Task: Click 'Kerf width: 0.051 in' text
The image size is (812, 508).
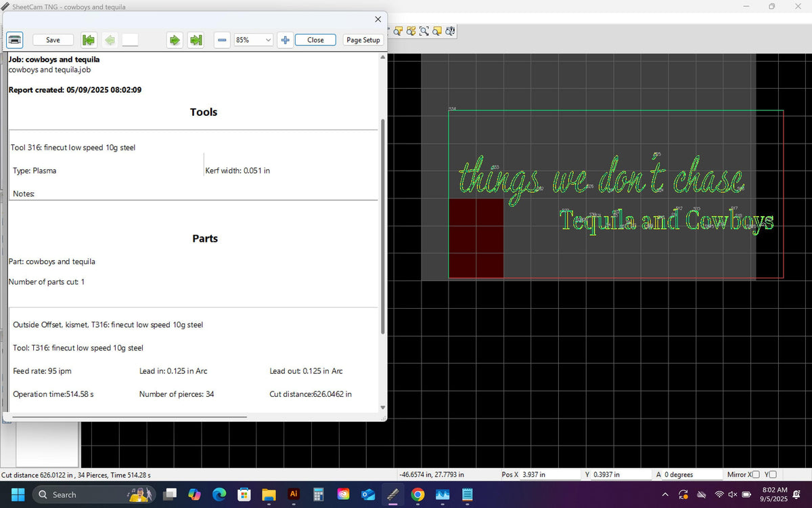Action: (238, 171)
